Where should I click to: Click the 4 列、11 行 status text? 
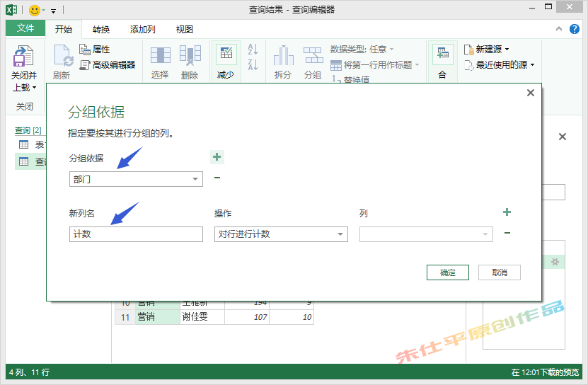[29, 372]
